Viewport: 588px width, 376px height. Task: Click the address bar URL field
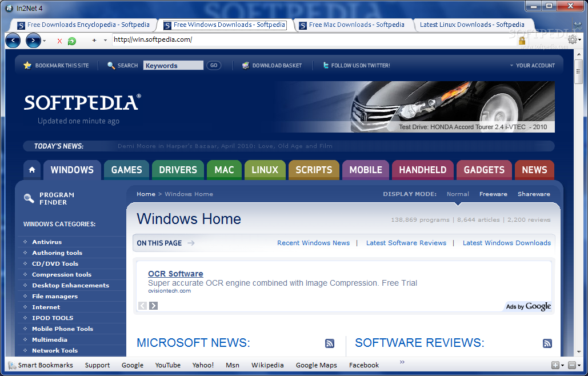pos(314,40)
